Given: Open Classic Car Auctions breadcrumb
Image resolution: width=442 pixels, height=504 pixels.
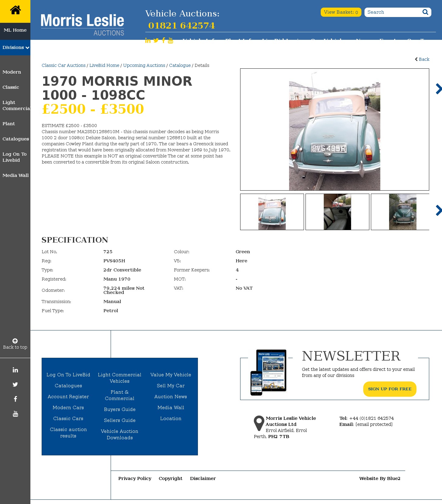Looking at the screenshot, I should click(64, 65).
